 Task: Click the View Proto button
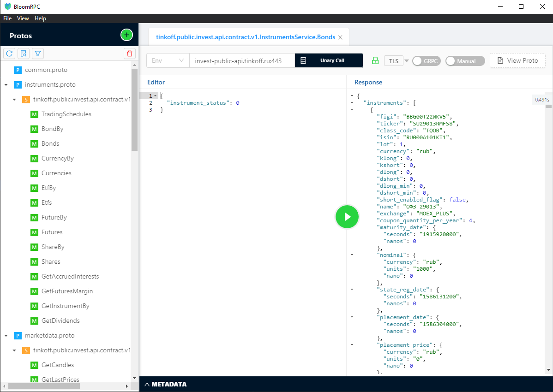click(x=517, y=61)
